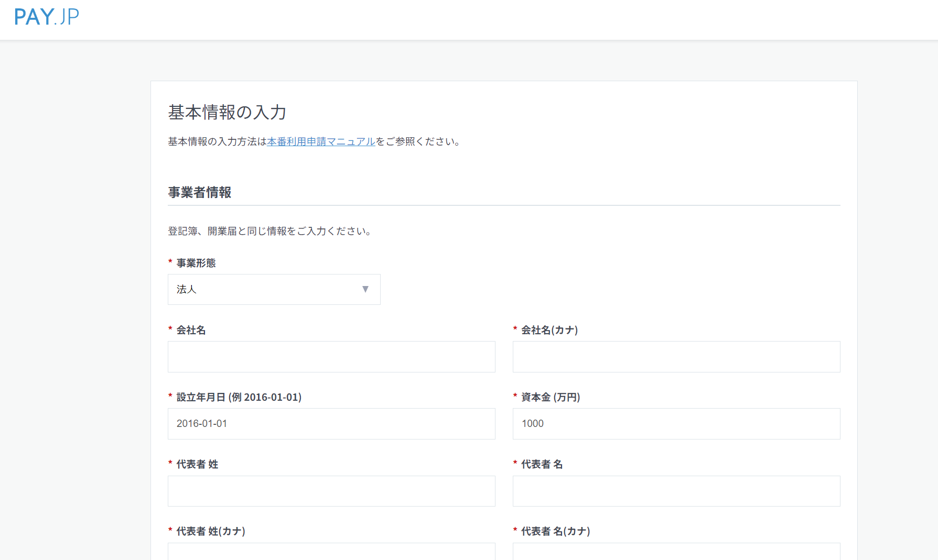Click the 代表者 名 label
Viewport: 938px width, 560px height.
click(542, 464)
